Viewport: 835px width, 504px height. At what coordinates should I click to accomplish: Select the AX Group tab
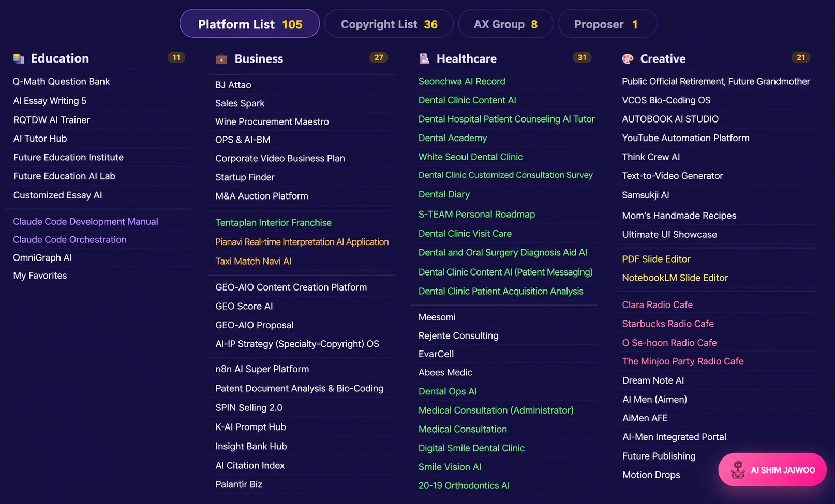pyautogui.click(x=505, y=24)
